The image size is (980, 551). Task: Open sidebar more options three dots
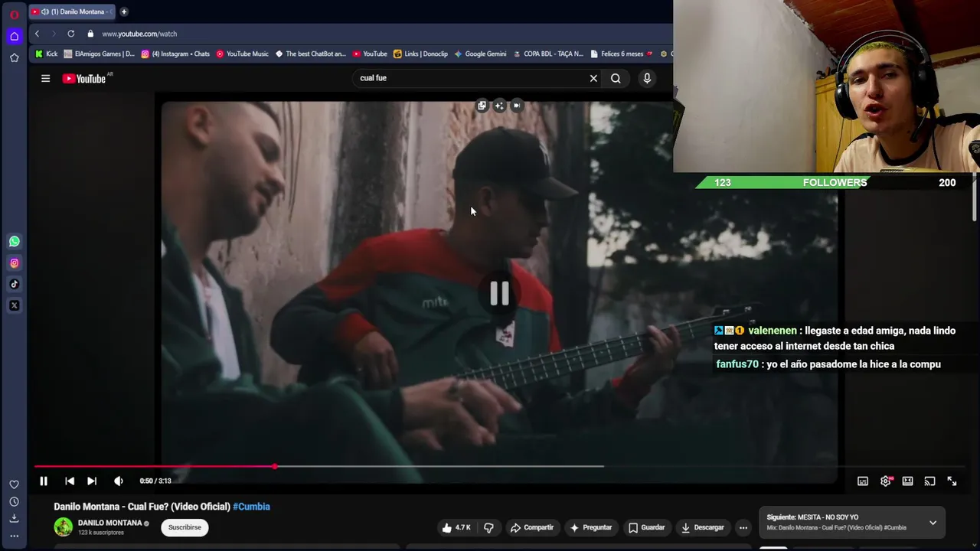14,536
